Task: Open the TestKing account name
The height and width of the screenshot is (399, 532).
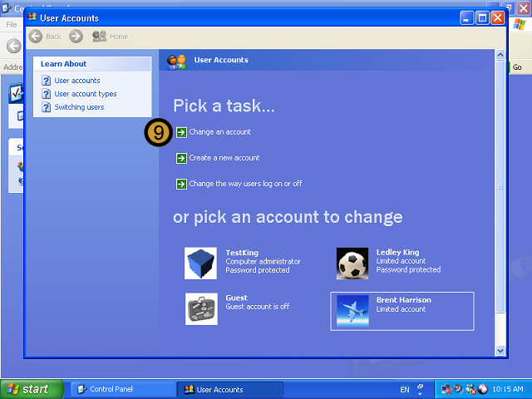Action: tap(242, 253)
